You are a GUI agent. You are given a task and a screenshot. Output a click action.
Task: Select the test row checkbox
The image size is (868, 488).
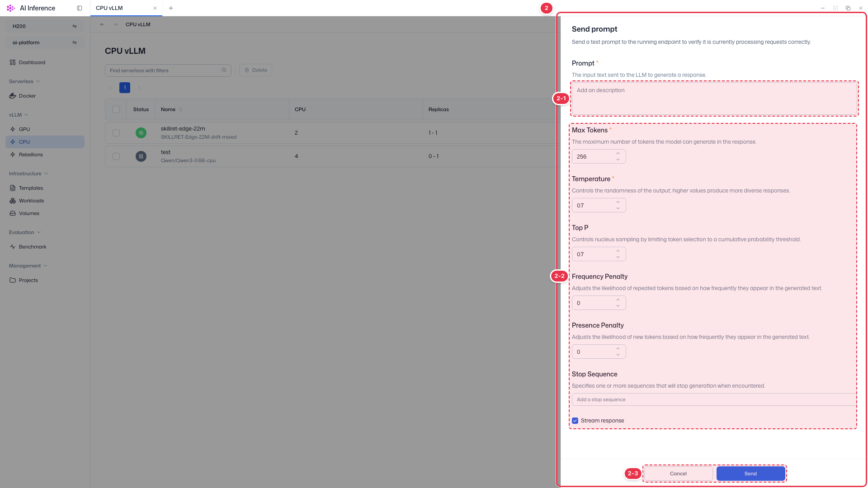(116, 156)
